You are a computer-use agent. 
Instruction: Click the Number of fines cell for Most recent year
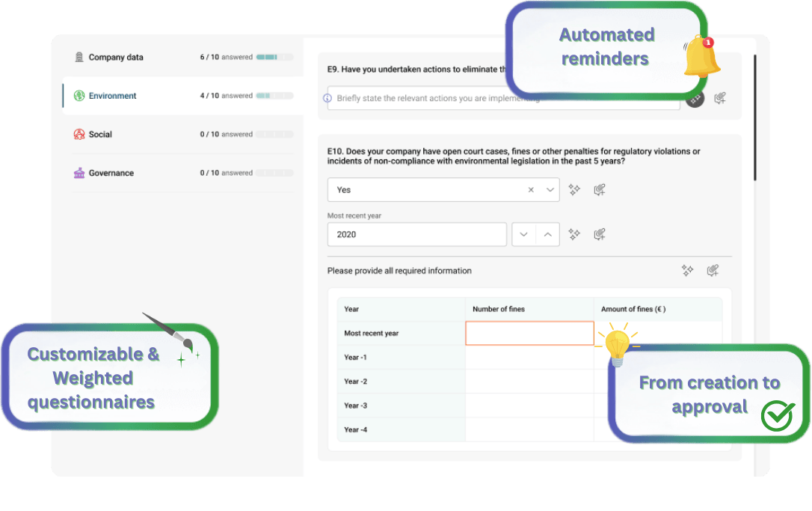pos(529,334)
